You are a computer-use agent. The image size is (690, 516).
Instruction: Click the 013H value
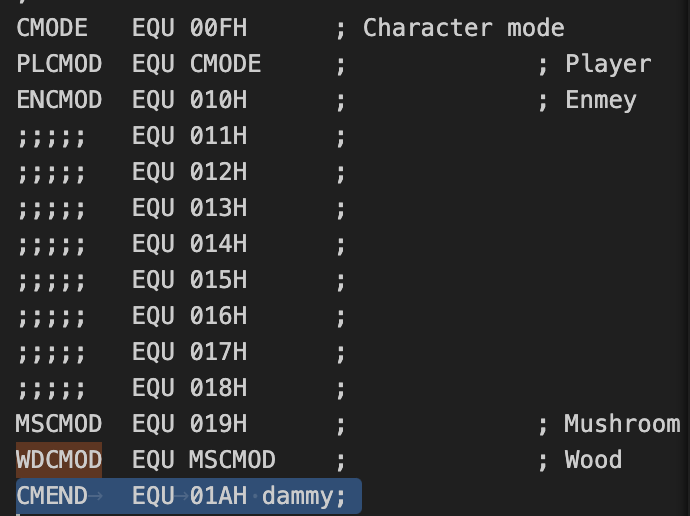point(218,208)
